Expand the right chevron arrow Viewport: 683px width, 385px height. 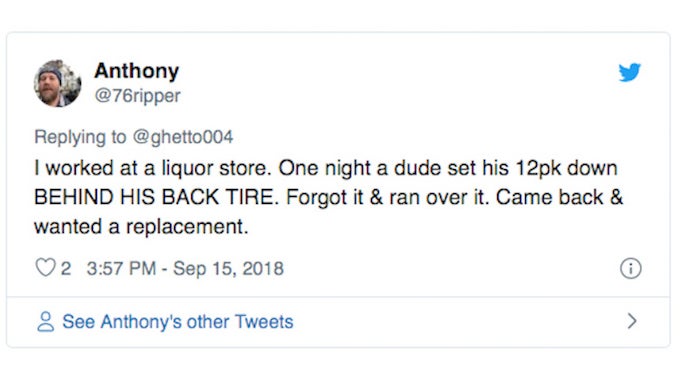click(632, 321)
